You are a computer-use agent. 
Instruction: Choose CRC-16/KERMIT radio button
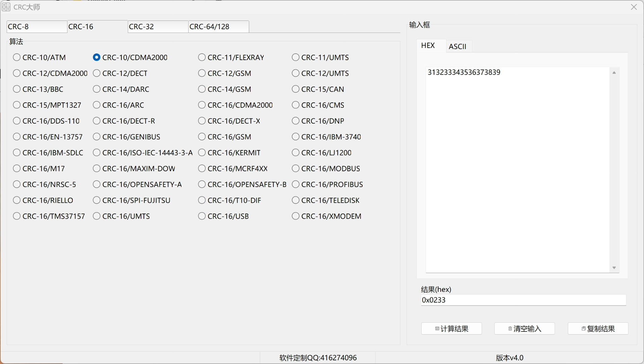[x=202, y=153]
